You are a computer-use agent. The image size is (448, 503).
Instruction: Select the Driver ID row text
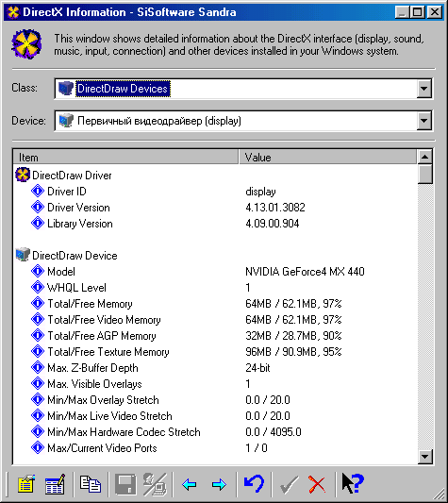point(67,192)
